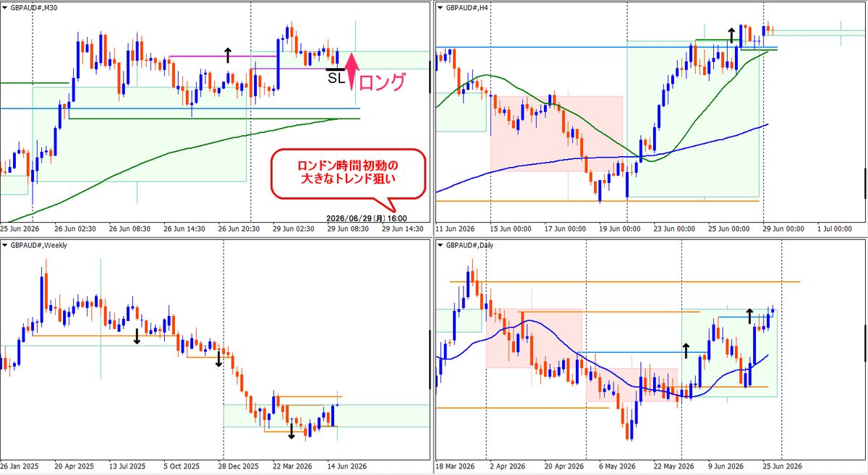Click the SL text label on M30 chart
868x475 pixels.
(x=336, y=78)
